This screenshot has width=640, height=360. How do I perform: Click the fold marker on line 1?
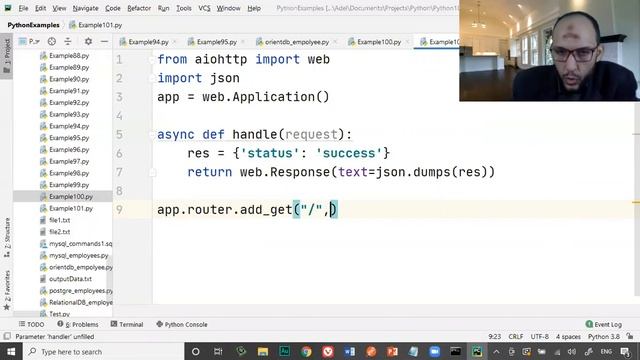click(x=152, y=60)
